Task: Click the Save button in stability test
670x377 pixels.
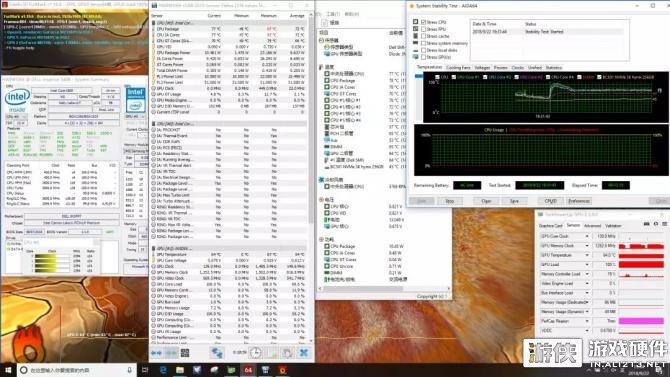Action: pyautogui.click(x=514, y=201)
